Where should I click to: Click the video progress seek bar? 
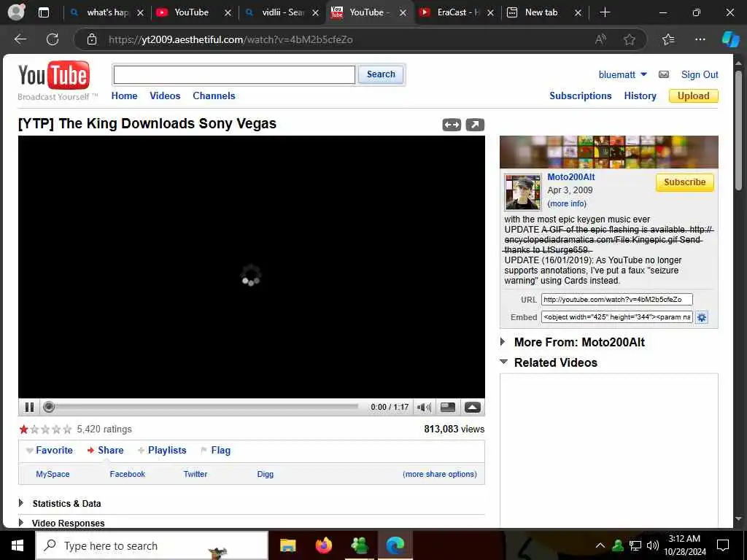(x=204, y=407)
